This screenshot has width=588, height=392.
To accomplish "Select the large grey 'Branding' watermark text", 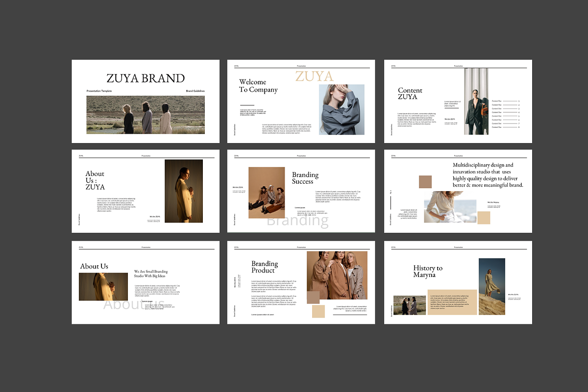I will pyautogui.click(x=297, y=220).
